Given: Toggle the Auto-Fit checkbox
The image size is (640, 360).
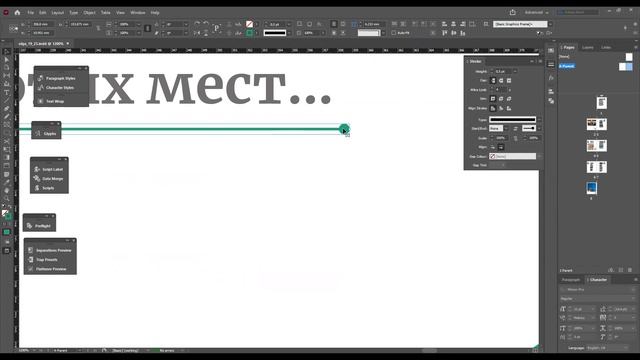Looking at the screenshot, I should (394, 33).
